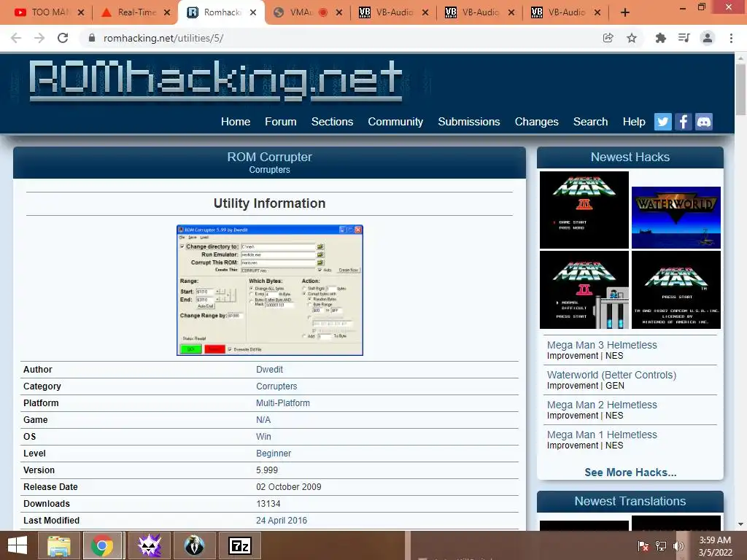Open File Explorer from the taskbar

point(58,545)
